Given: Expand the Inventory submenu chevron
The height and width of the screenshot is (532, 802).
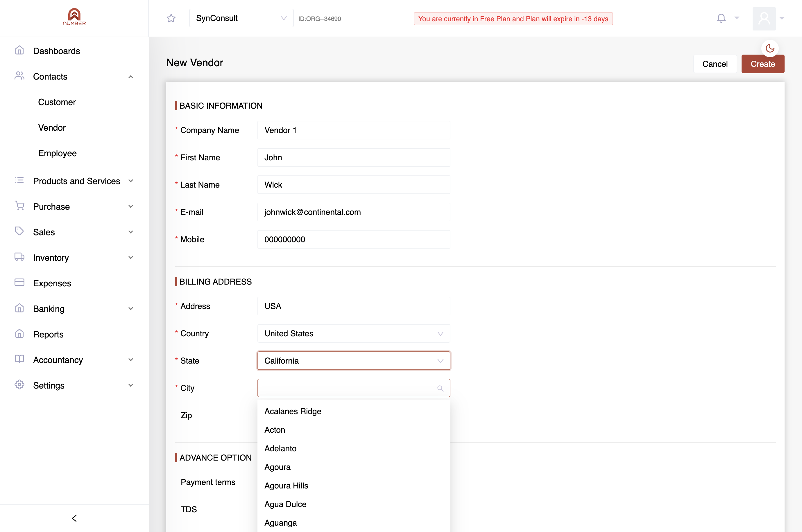Looking at the screenshot, I should pos(131,258).
